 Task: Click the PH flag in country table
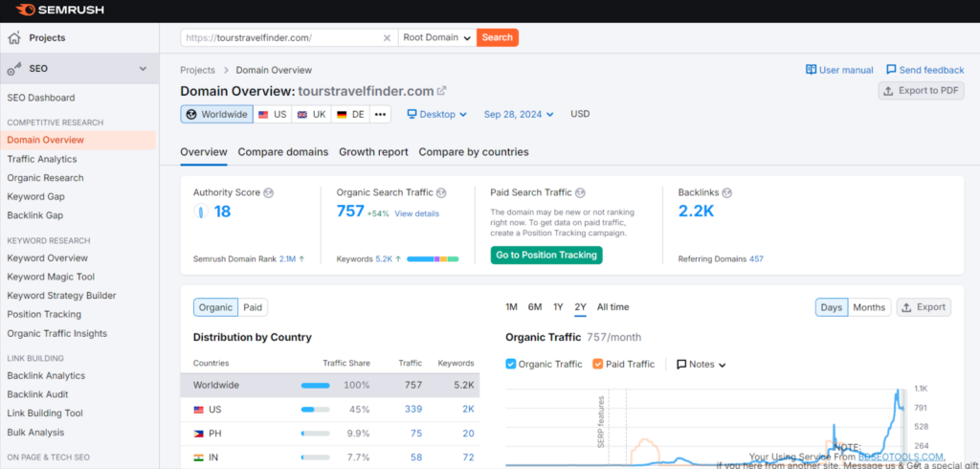(199, 434)
